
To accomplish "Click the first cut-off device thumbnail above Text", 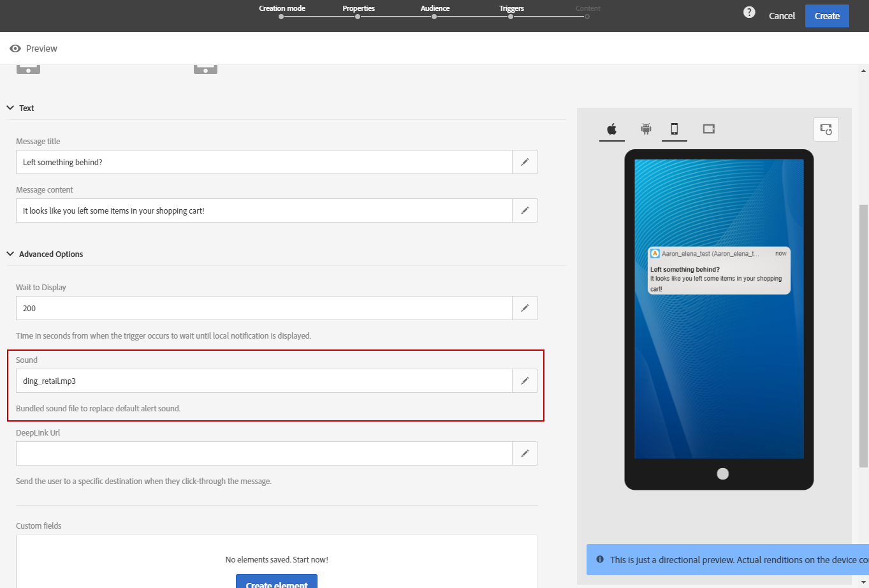I will point(28,69).
